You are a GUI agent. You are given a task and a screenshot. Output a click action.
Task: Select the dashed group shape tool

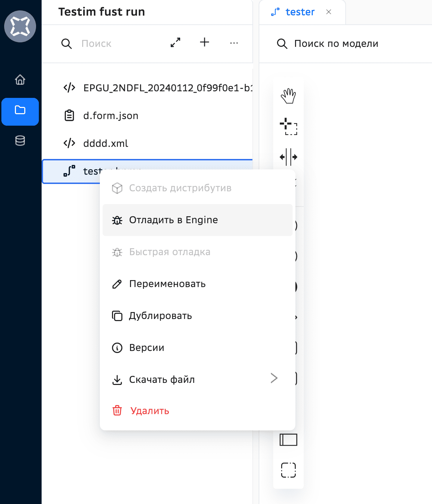pos(288,470)
